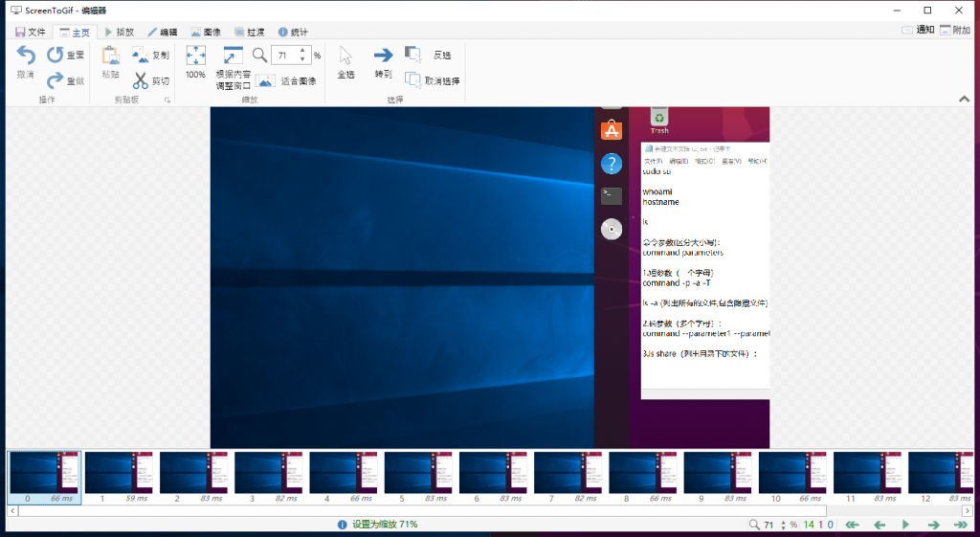Click the Reset (重置) icon
980x537 pixels.
tap(56, 56)
